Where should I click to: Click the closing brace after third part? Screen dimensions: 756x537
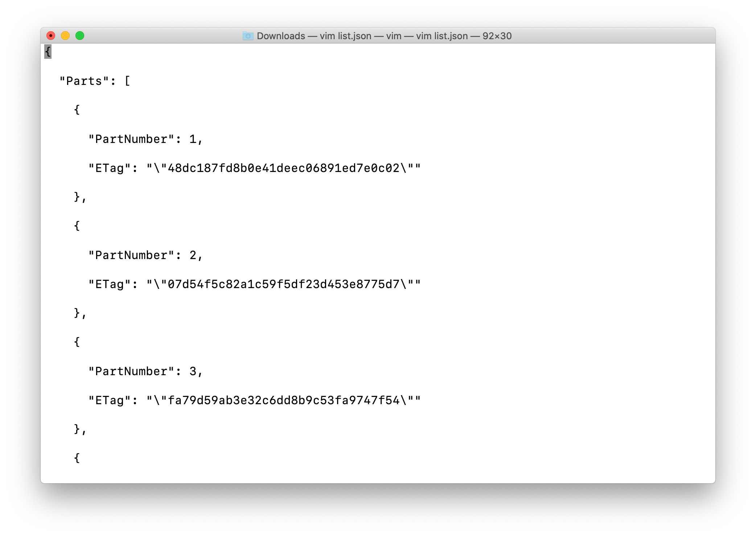tap(80, 429)
